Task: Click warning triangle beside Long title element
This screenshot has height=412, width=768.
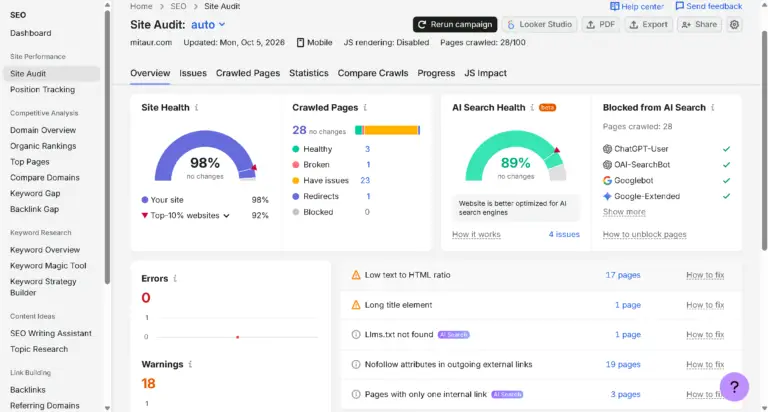Action: pyautogui.click(x=356, y=305)
